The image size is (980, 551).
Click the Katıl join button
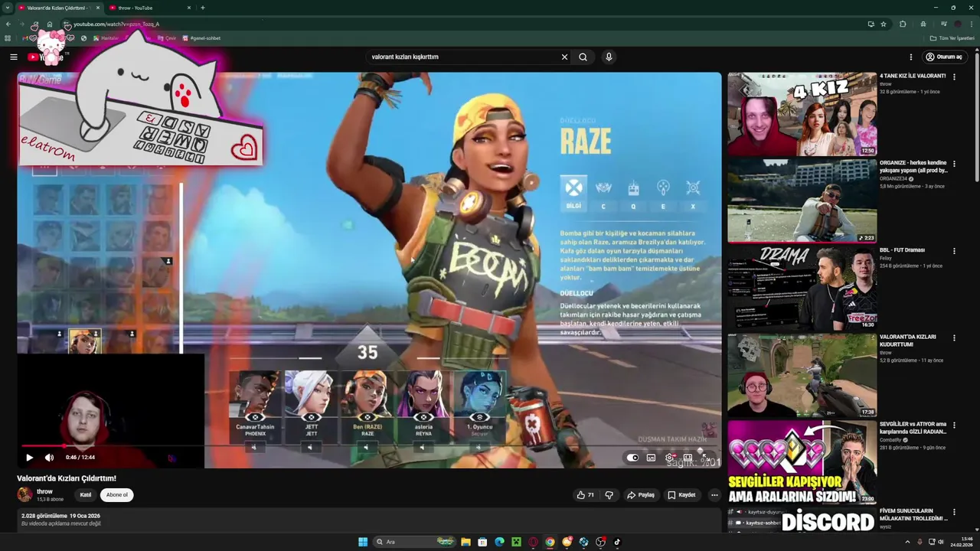coord(86,495)
